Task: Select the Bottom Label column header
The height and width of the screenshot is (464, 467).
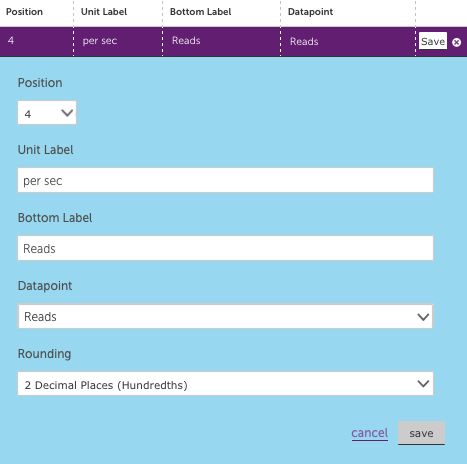Action: (201, 12)
